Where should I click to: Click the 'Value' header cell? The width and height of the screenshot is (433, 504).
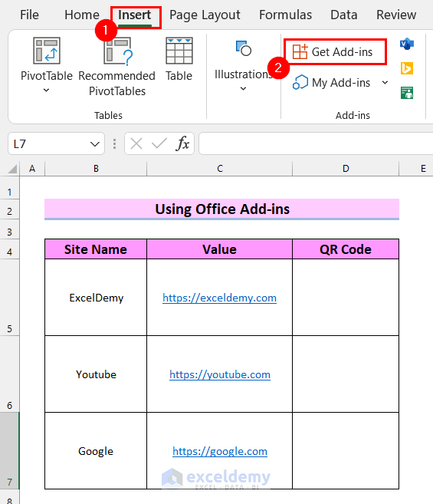pyautogui.click(x=220, y=249)
